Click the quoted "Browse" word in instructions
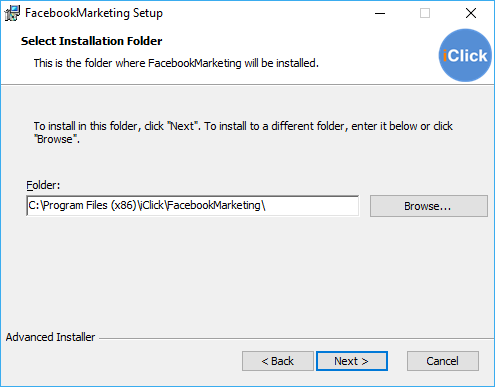The height and width of the screenshot is (387, 495). coord(56,139)
